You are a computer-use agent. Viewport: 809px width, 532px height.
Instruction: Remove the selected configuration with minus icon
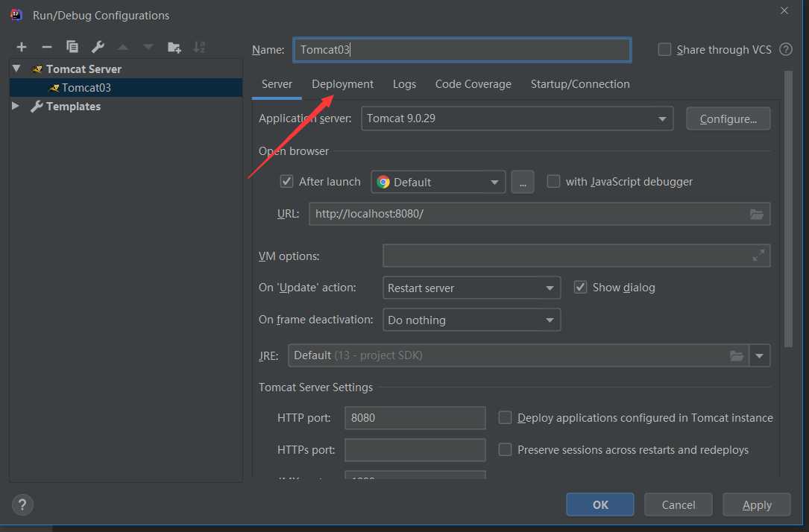click(x=46, y=47)
